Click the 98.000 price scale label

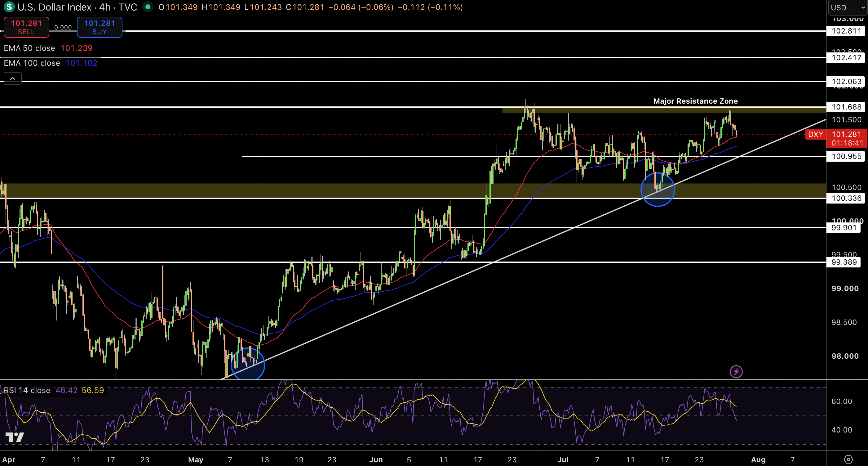pyautogui.click(x=845, y=356)
